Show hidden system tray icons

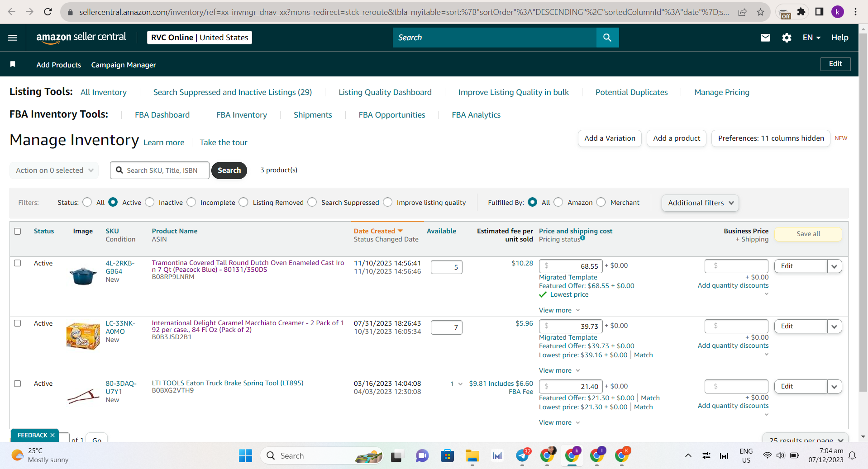pos(688,455)
